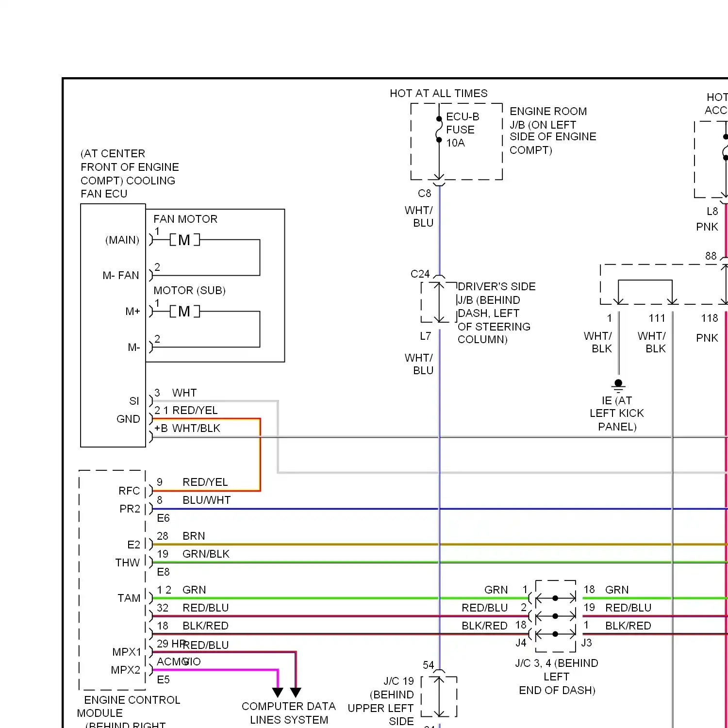Click the sub motor M symbol

click(x=184, y=311)
